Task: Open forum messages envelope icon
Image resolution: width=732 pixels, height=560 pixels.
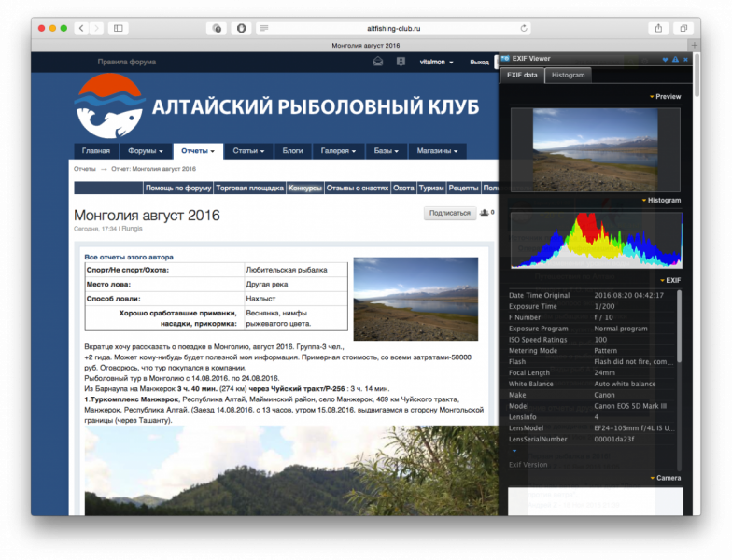Action: [377, 62]
